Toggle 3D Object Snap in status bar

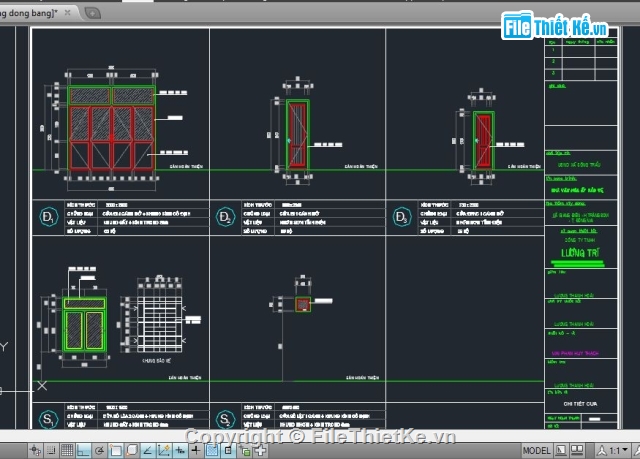tap(131, 450)
